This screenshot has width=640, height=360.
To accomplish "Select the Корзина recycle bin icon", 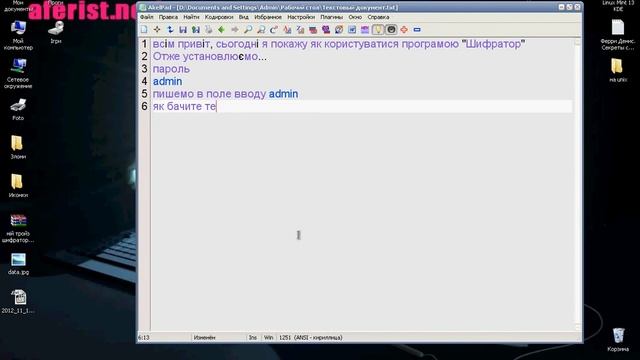I will pyautogui.click(x=618, y=340).
